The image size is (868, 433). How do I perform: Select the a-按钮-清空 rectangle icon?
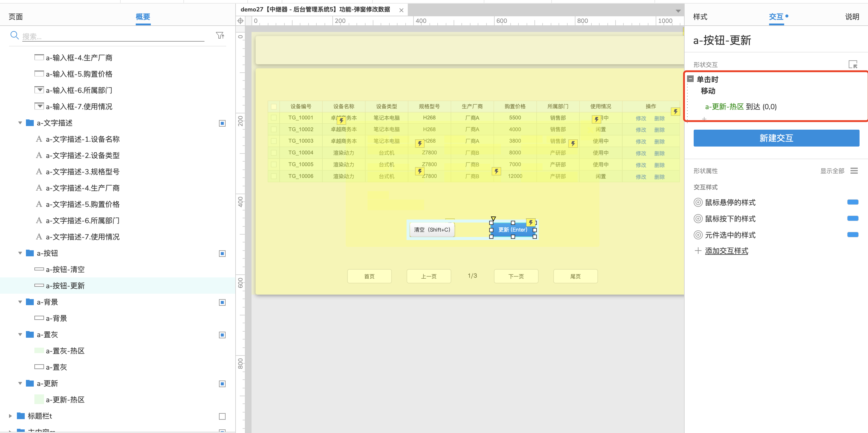(x=39, y=269)
